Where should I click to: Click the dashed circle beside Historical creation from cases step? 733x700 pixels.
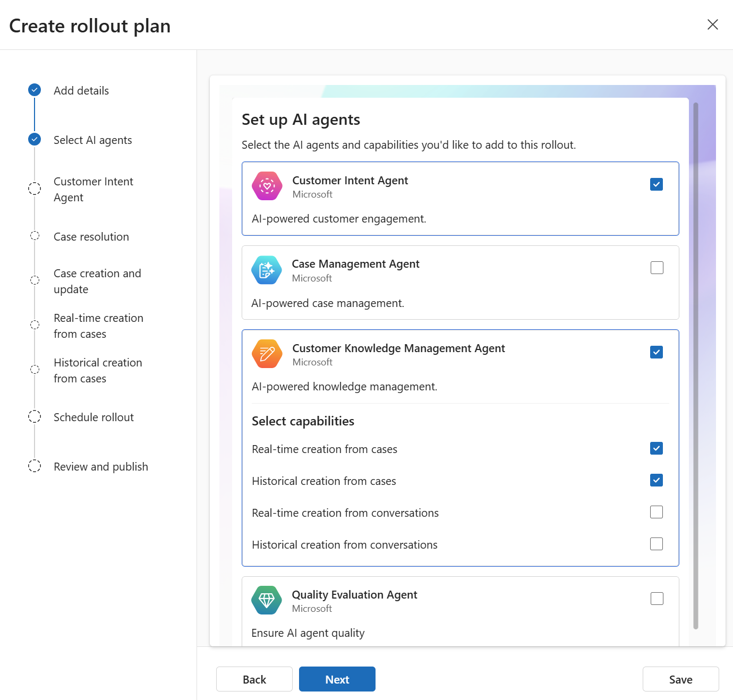[35, 370]
